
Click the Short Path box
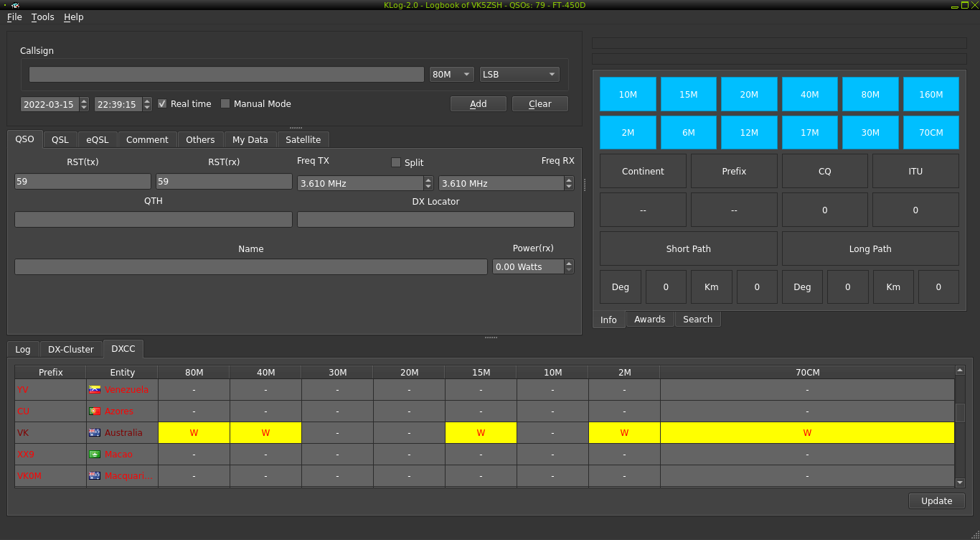689,248
